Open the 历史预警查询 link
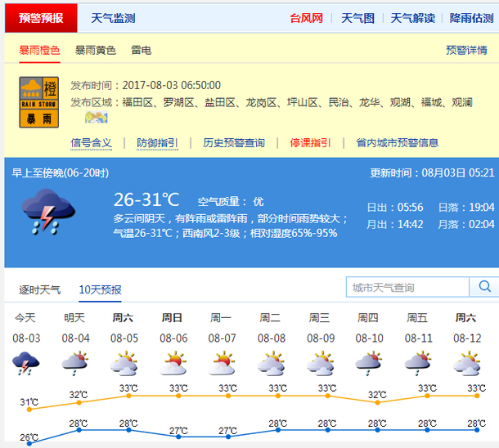 (x=234, y=142)
